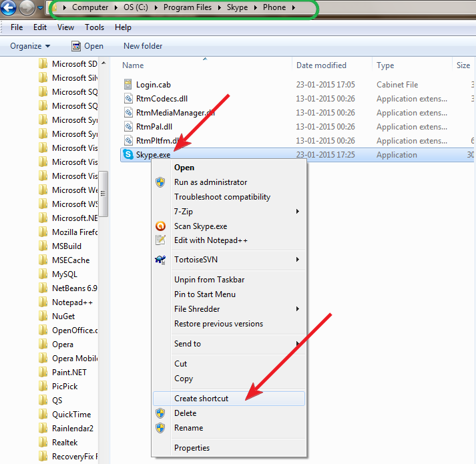The image size is (476, 464).
Task: Choose Restore previous versions
Action: (229, 324)
